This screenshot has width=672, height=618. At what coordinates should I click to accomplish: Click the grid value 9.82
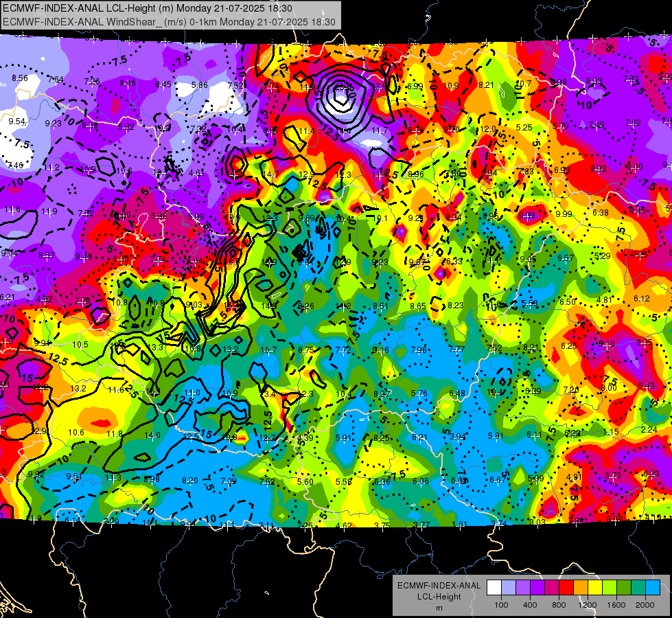click(x=36, y=474)
